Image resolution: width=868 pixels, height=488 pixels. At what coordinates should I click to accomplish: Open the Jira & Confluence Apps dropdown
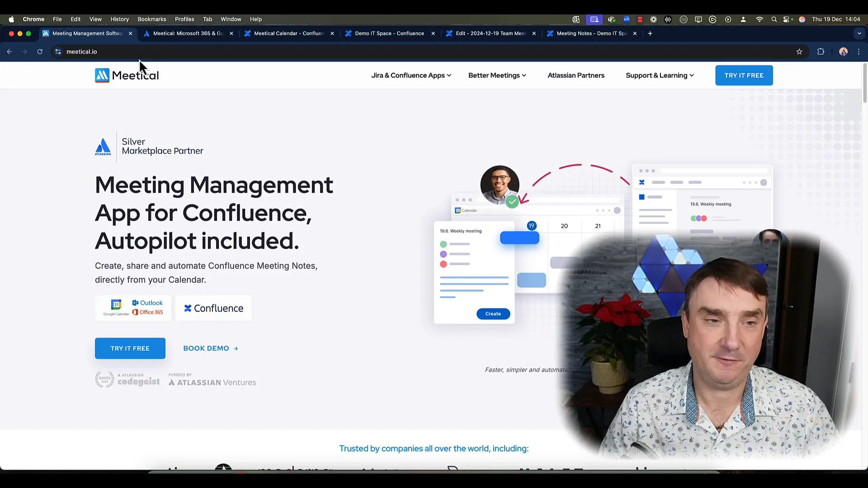[x=411, y=75]
